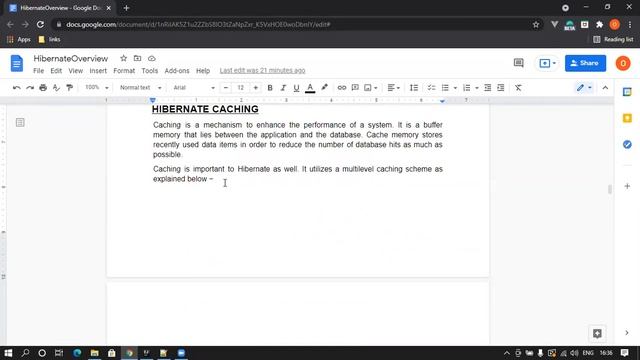Add a comment from the toolbar
The width and height of the screenshot is (640, 360).
[355, 88]
